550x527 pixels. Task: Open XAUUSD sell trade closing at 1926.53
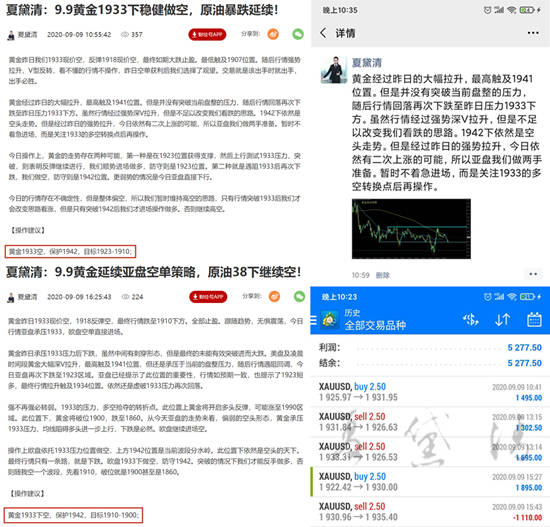click(430, 452)
